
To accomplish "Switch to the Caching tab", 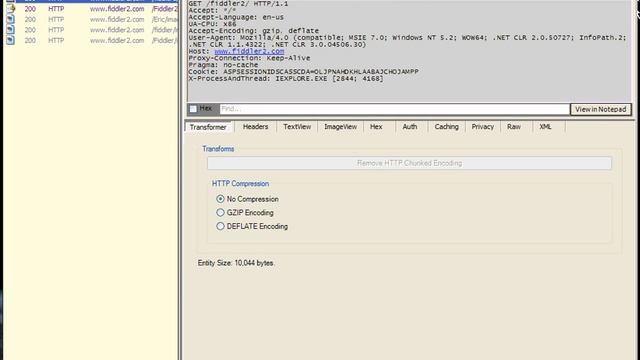I will [x=447, y=127].
